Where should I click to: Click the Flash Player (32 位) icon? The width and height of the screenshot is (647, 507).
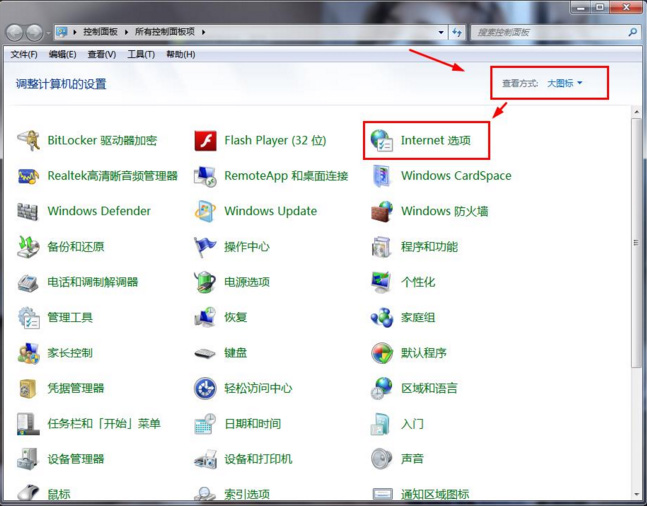point(205,141)
